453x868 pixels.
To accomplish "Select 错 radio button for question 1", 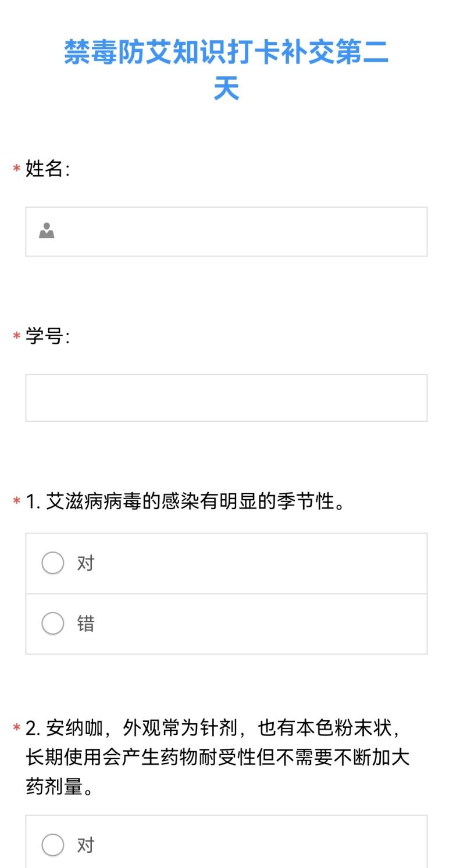I will coord(53,624).
